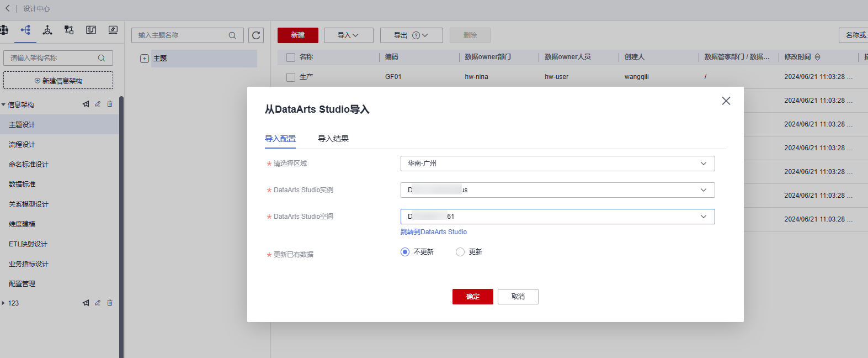Image resolution: width=868 pixels, height=358 pixels.
Task: Tick the select-all checkbox in table header
Action: point(291,57)
